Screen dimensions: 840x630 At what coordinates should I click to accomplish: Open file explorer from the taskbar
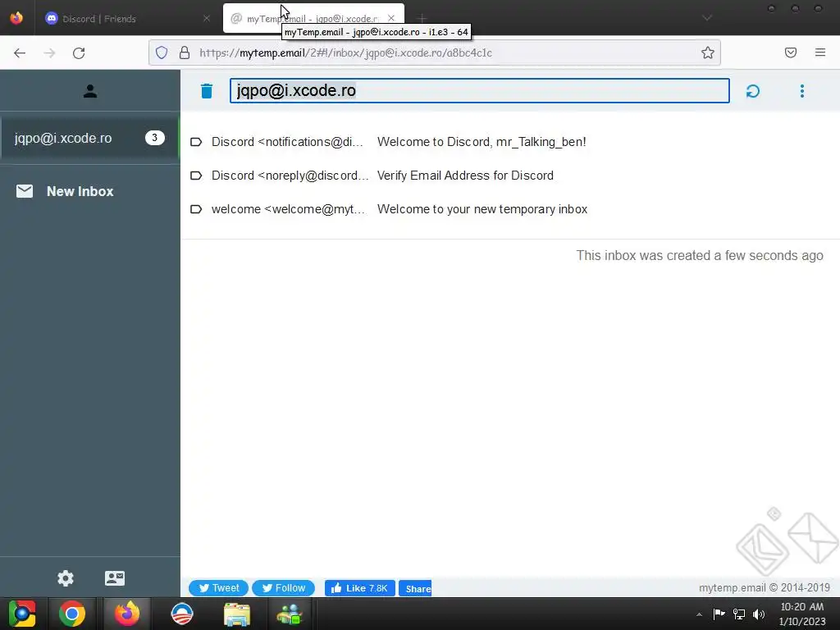[x=237, y=614]
